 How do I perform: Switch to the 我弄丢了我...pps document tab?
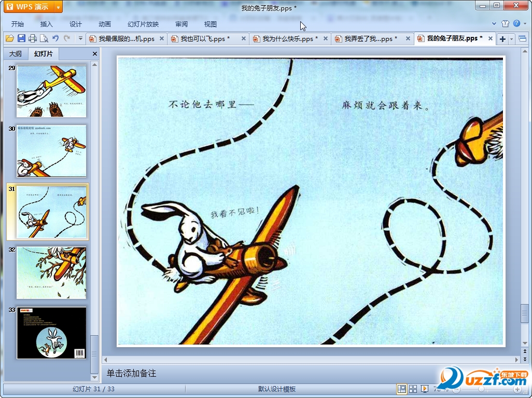click(x=371, y=39)
